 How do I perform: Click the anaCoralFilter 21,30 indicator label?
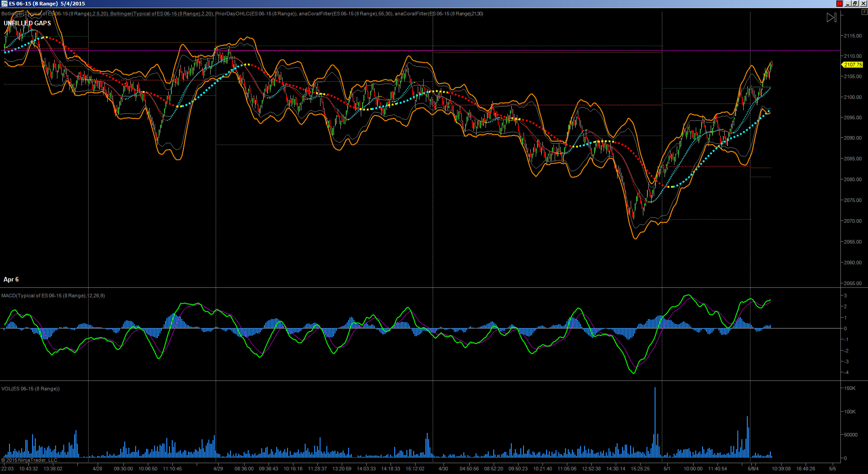pyautogui.click(x=439, y=14)
